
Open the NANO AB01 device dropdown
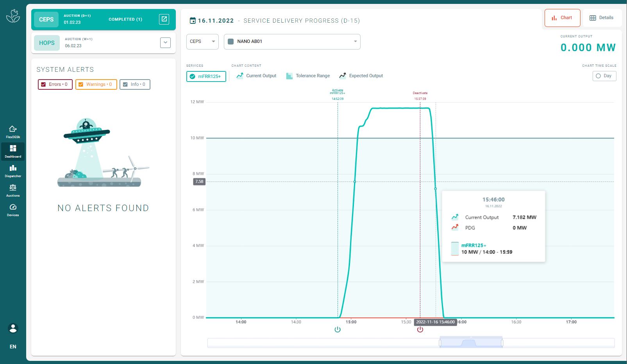[x=292, y=42]
